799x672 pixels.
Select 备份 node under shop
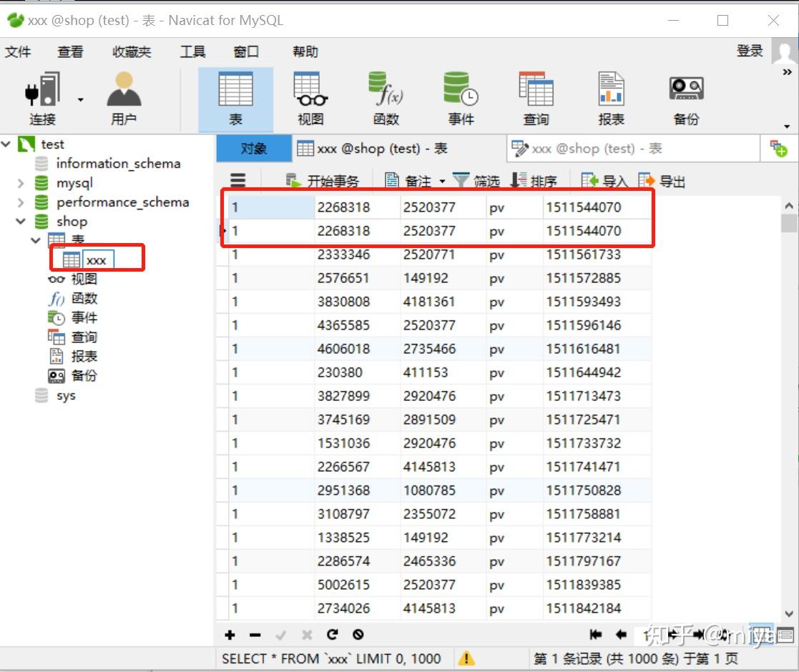coord(84,376)
